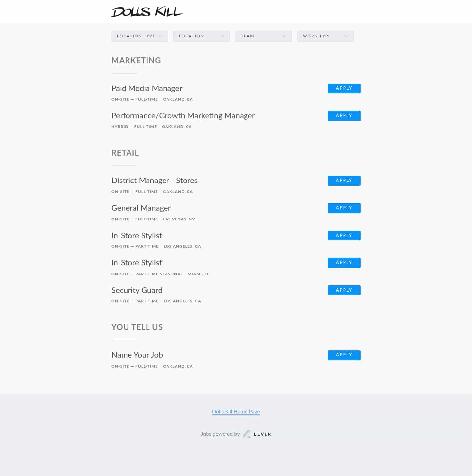Select the Security Guard job title
The height and width of the screenshot is (476, 472).
(x=137, y=290)
